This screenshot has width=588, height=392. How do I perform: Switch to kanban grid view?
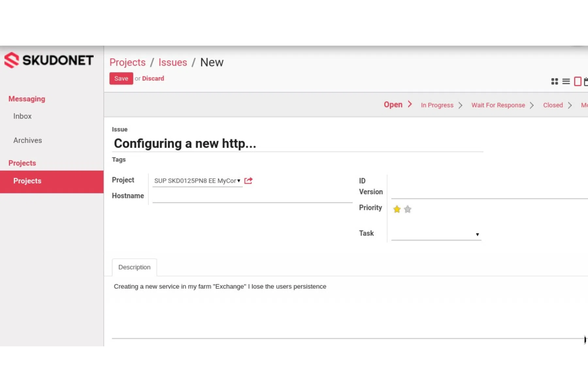click(x=554, y=81)
